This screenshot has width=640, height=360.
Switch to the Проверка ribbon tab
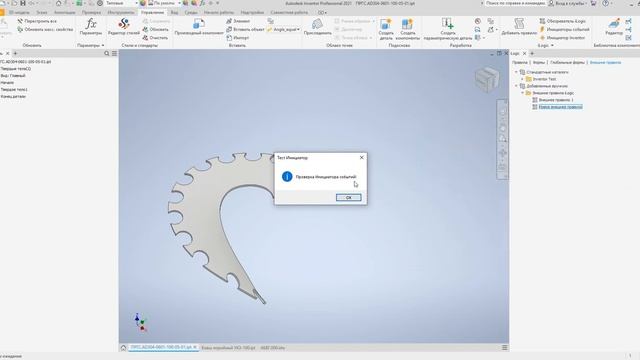pyautogui.click(x=91, y=13)
